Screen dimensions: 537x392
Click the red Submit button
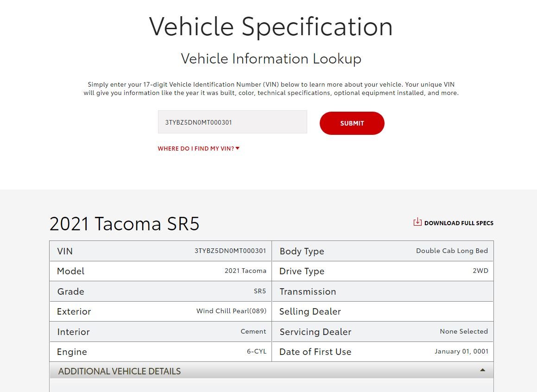tap(352, 123)
